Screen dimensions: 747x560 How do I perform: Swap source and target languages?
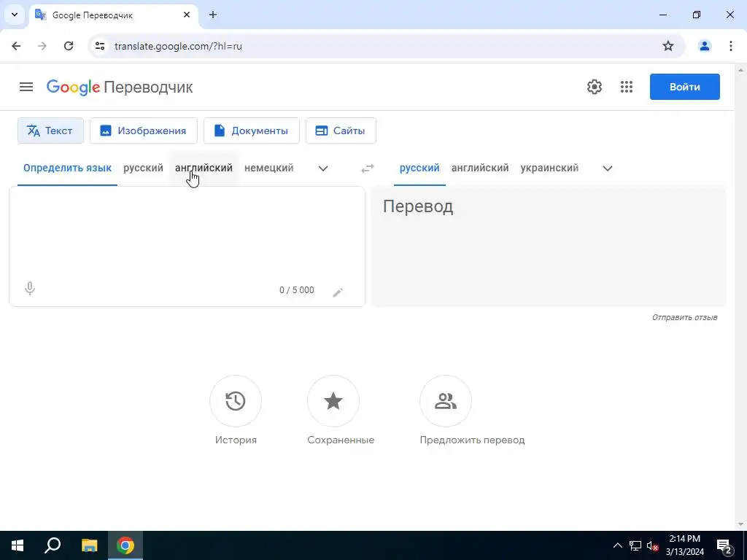coord(368,168)
